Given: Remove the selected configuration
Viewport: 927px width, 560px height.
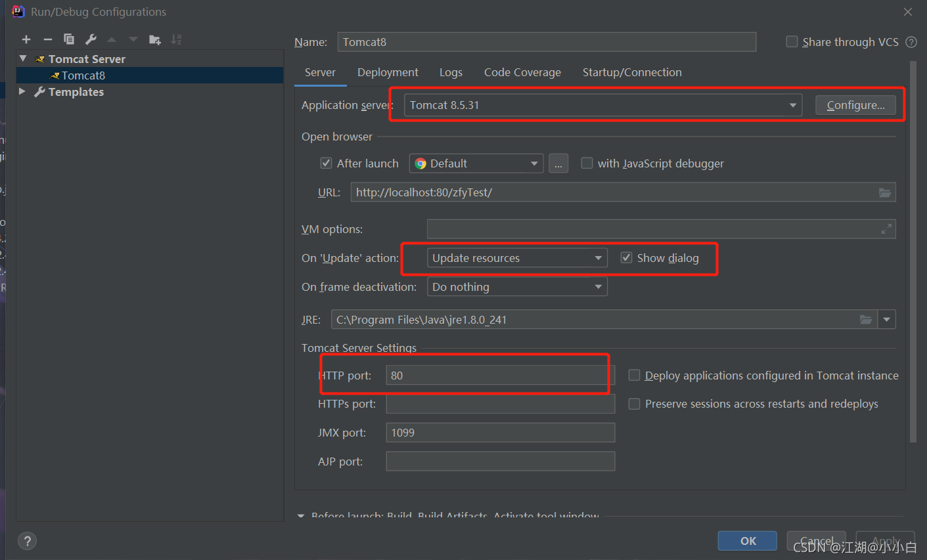Looking at the screenshot, I should [48, 39].
